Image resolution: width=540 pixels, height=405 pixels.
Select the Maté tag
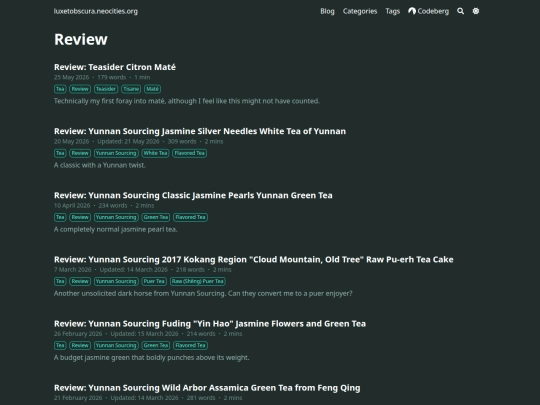(x=152, y=89)
